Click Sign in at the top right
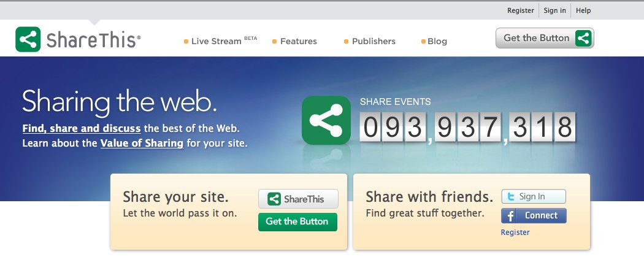Viewport: 644px width, 273px height. (554, 10)
